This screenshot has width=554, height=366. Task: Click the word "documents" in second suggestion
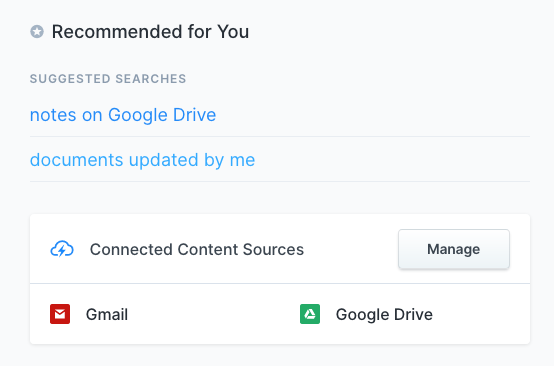pos(76,160)
